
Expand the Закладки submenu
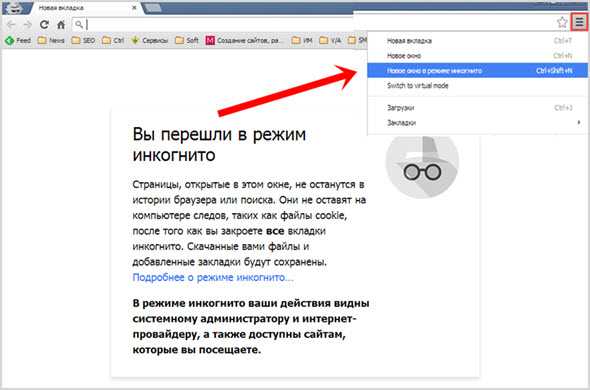coord(478,123)
